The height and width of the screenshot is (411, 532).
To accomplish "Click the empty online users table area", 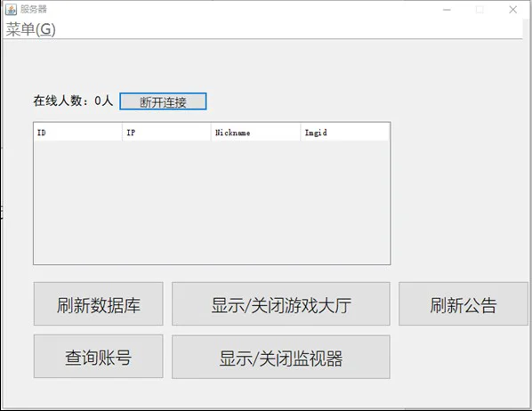I will point(212,202).
